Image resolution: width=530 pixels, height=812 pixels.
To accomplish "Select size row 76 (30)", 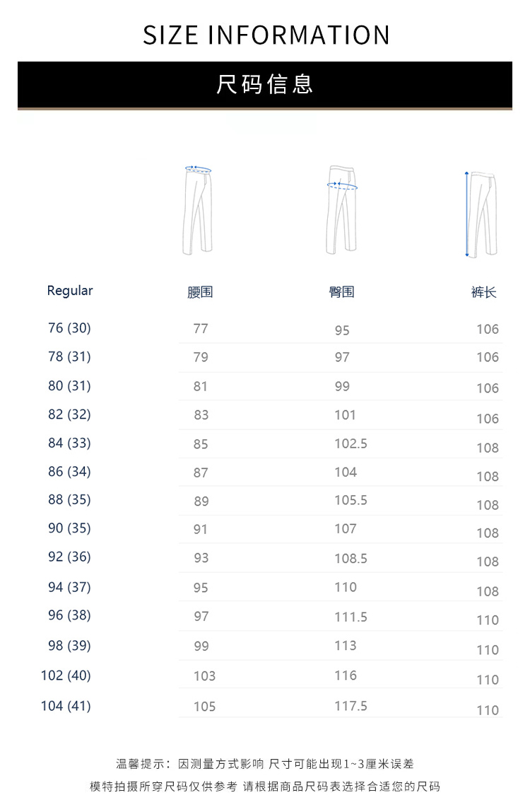I will pyautogui.click(x=69, y=328).
